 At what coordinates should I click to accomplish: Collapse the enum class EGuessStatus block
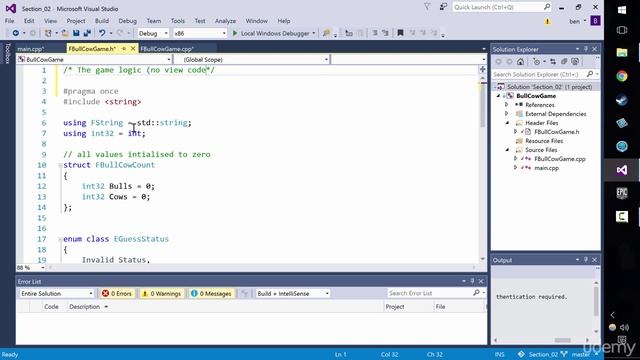click(60, 239)
